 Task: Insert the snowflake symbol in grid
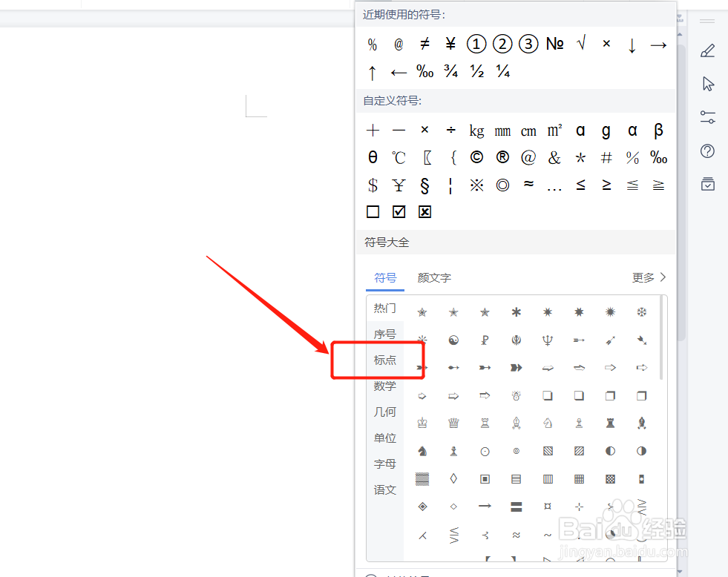click(x=642, y=312)
